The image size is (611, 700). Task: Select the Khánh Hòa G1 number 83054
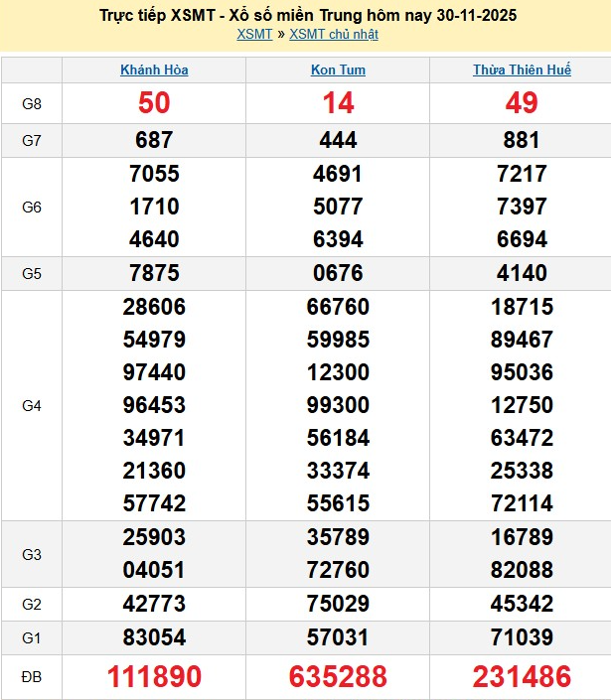(154, 637)
